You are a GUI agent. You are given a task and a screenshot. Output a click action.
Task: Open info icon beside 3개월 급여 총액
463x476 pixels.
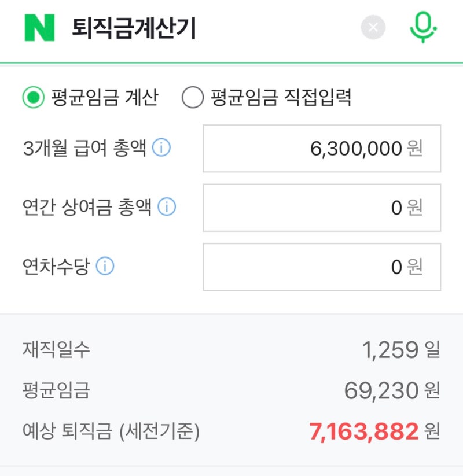[161, 147]
